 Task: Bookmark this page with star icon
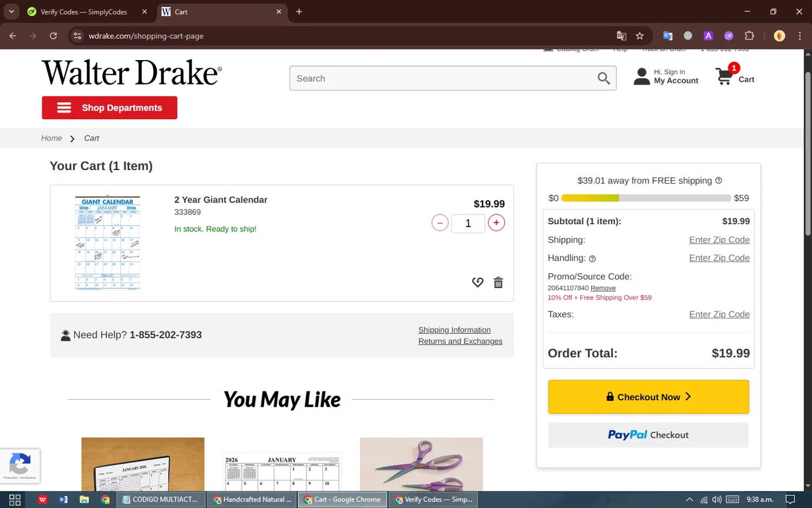tap(640, 36)
